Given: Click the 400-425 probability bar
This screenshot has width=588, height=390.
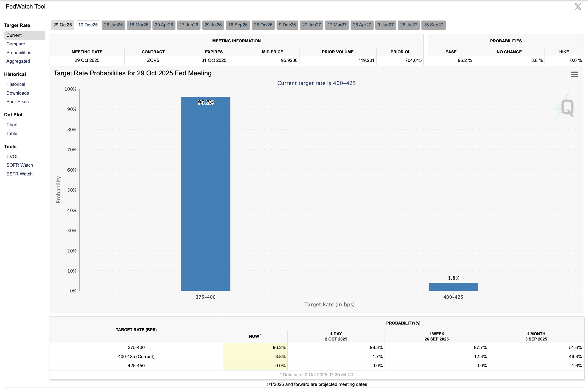Looking at the screenshot, I should 453,287.
